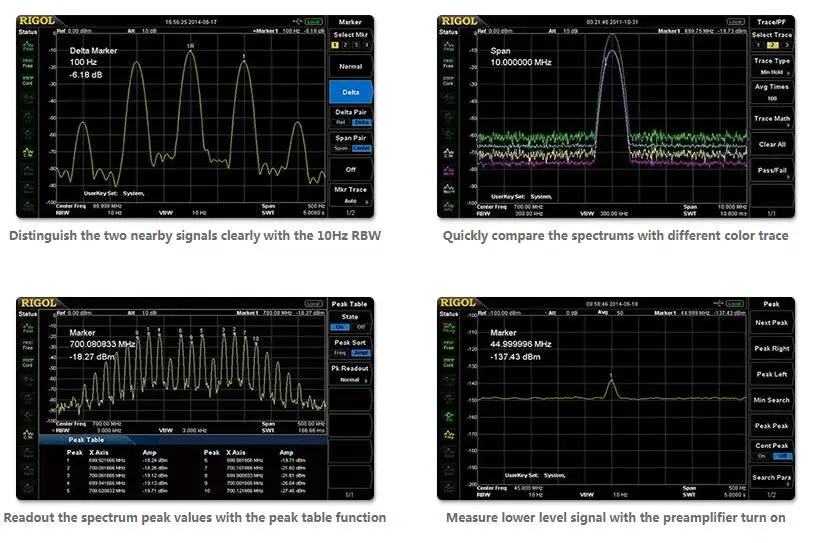Select marker 3 under Select Mkr
This screenshot has width=813, height=543.
[x=356, y=45]
